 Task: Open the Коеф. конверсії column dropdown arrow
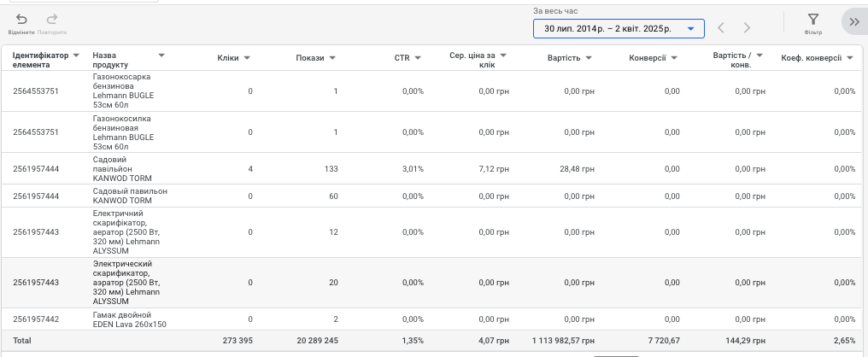[850, 58]
